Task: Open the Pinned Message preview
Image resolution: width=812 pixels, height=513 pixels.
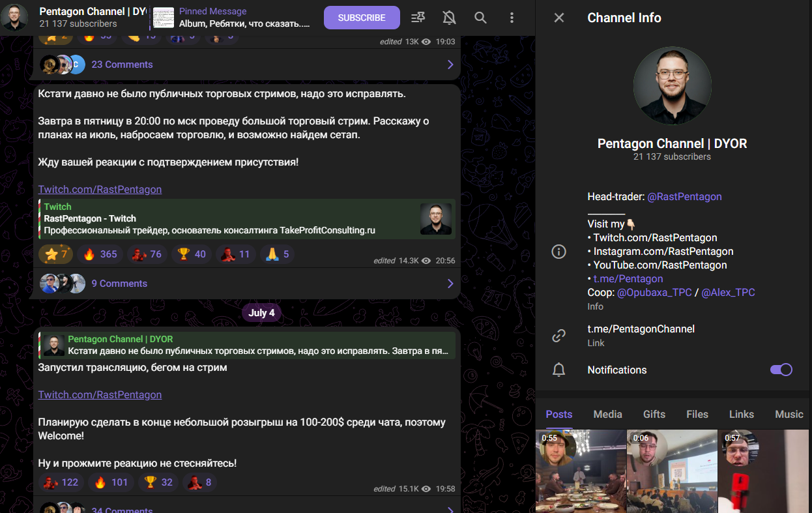Action: click(232, 18)
